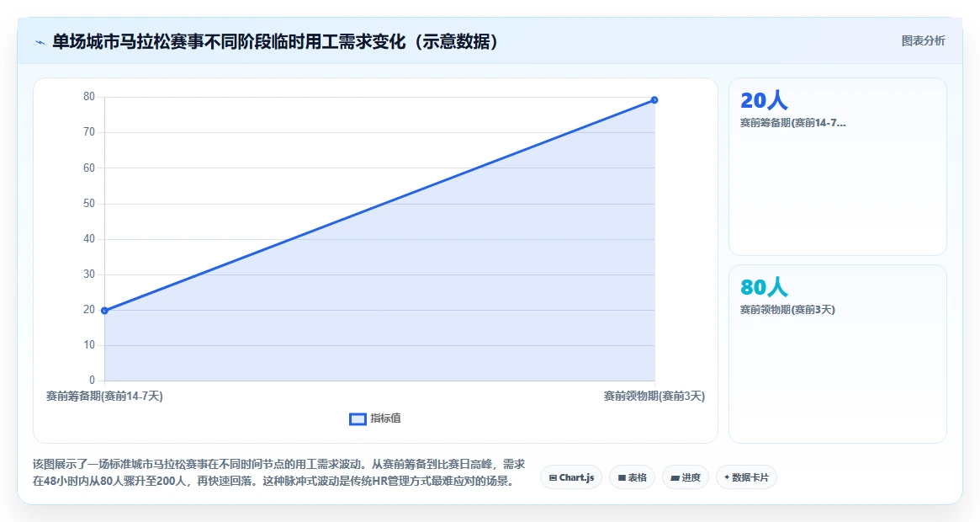The height and width of the screenshot is (522, 980).
Task: Select the Chart.js tag button
Action: click(571, 477)
